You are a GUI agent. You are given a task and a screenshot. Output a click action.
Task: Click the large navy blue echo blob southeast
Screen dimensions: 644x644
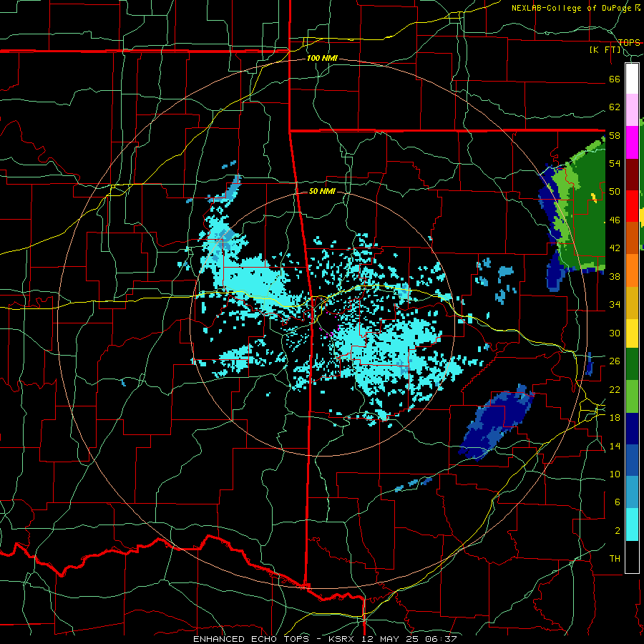coord(497,421)
